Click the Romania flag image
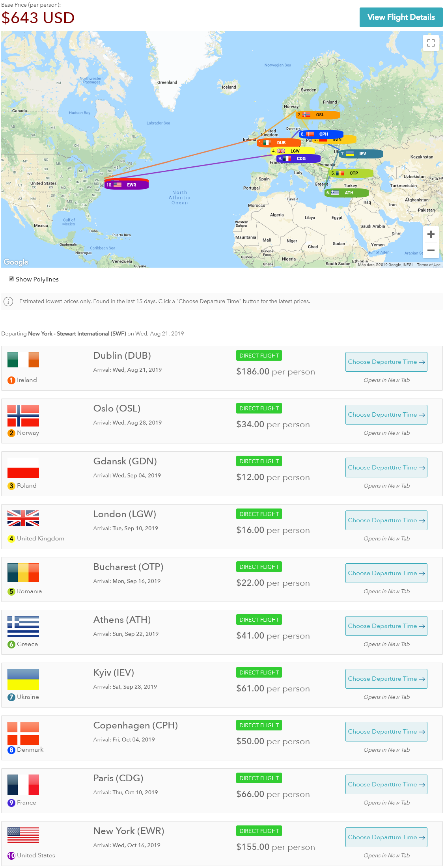Viewport: 444px width, 868px height. (x=23, y=572)
